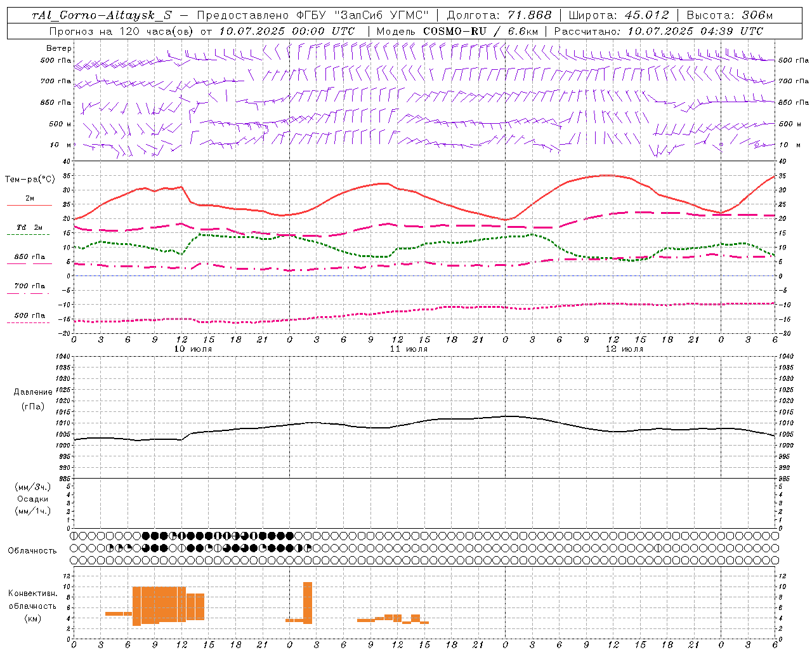Click the Тем-ра(°C) axis title

point(30,180)
